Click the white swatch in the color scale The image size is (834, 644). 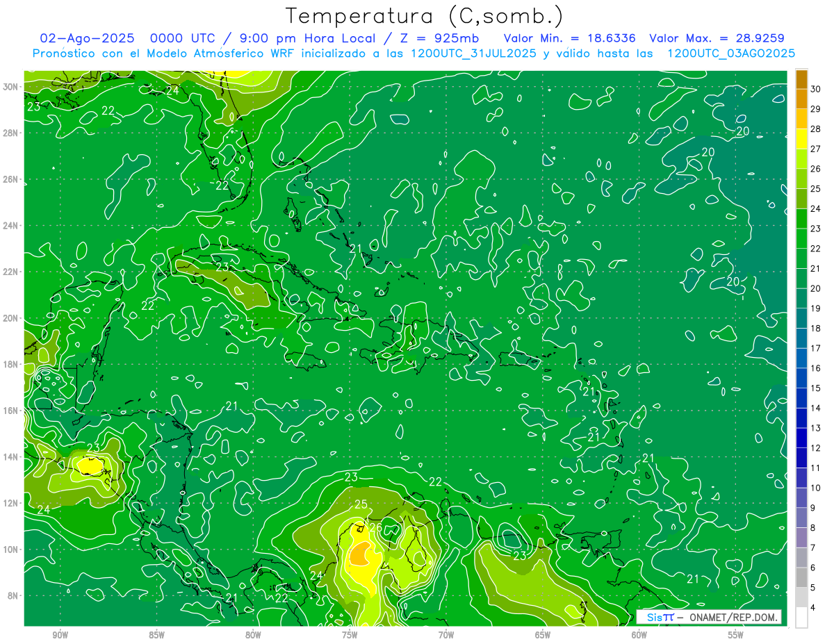click(x=801, y=618)
